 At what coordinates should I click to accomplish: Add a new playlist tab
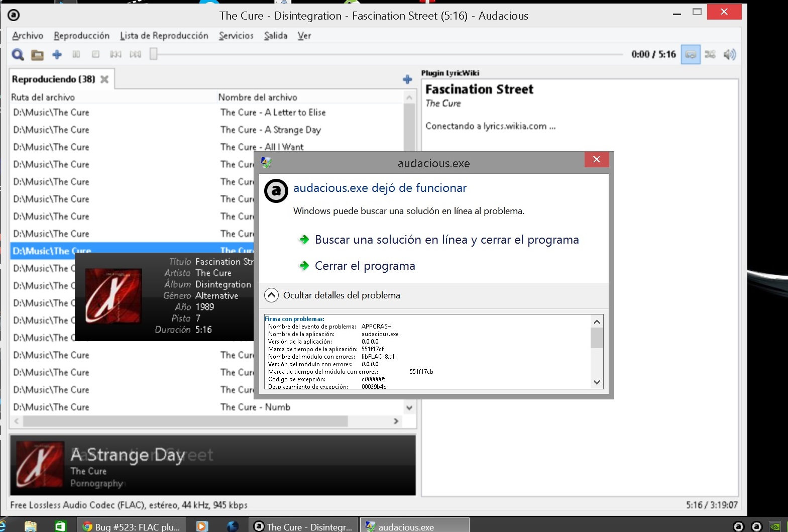tap(407, 79)
